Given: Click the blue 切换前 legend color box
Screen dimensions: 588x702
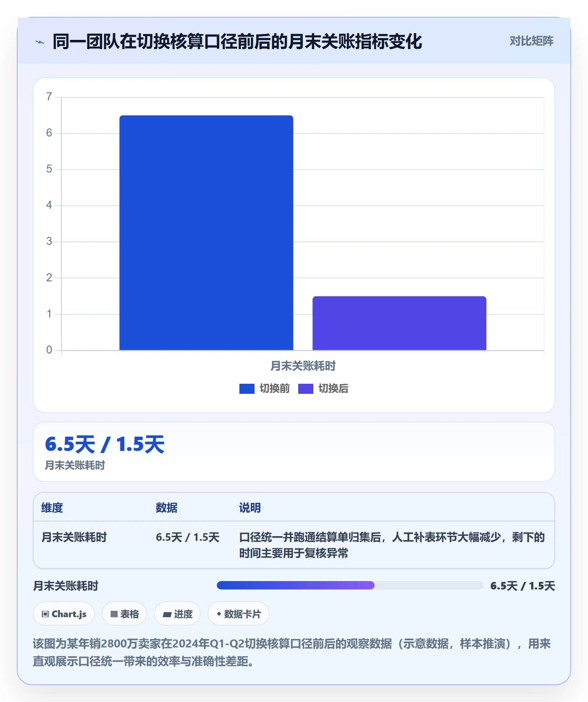Looking at the screenshot, I should (x=247, y=389).
